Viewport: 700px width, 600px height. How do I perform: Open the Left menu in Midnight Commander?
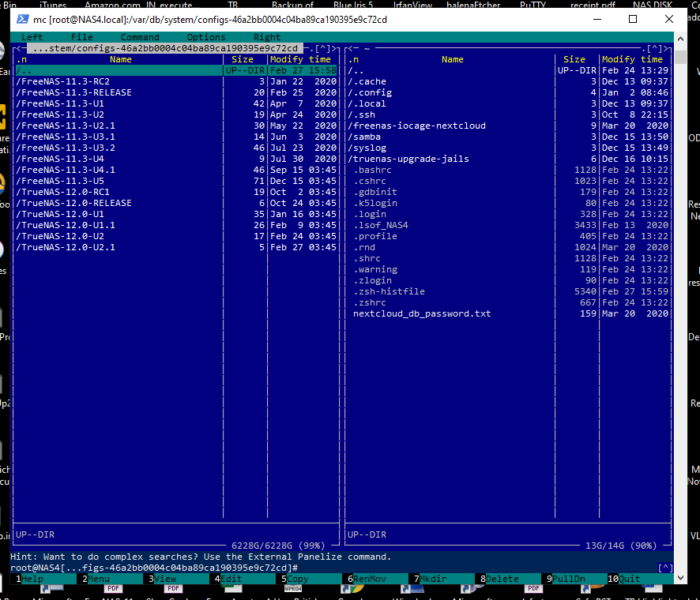[x=32, y=37]
